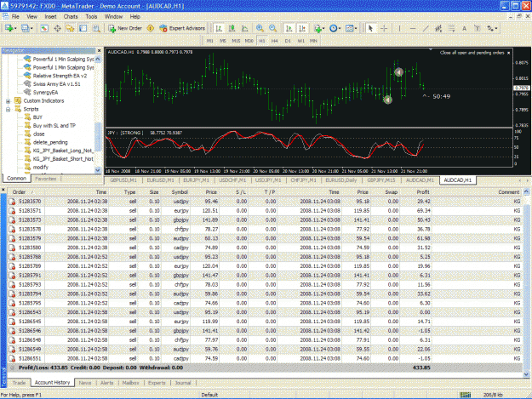
Task: Select the Buy with SL and TP script
Action: (x=54, y=125)
